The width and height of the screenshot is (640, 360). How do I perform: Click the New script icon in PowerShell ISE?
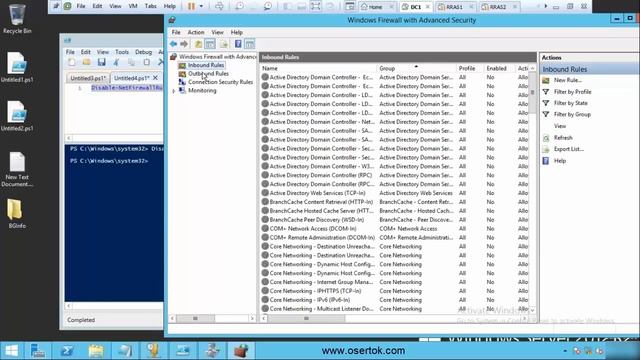(x=72, y=62)
